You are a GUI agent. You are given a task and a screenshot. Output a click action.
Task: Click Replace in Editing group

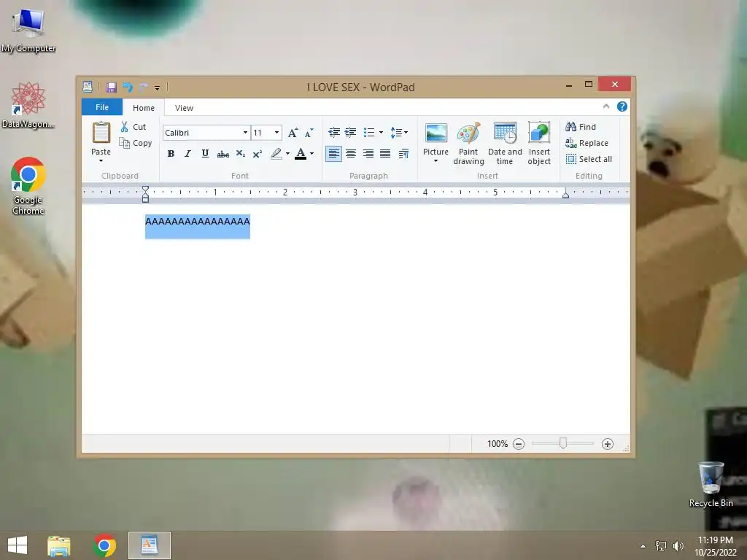point(587,143)
